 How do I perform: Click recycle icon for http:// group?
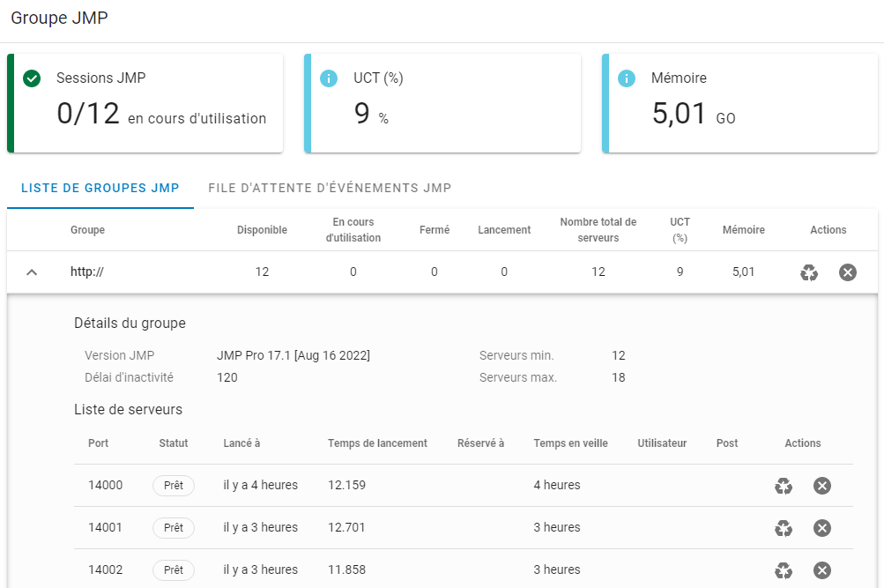point(809,272)
